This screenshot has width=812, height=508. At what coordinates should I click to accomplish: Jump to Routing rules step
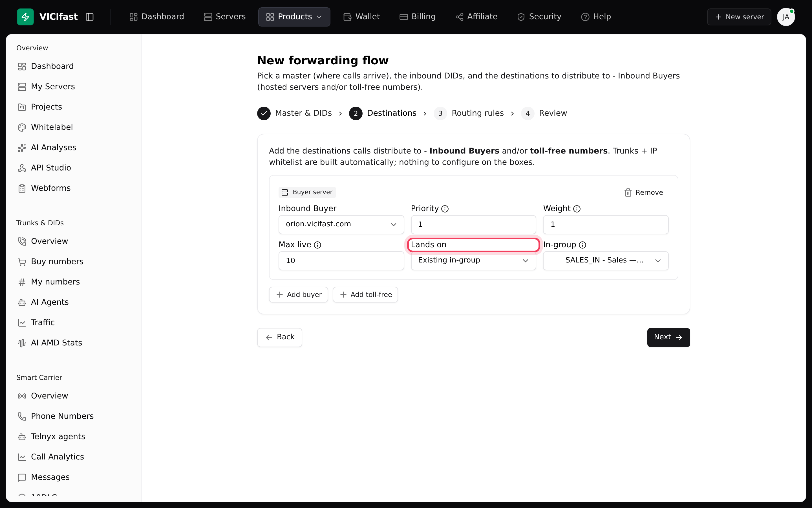(x=469, y=113)
